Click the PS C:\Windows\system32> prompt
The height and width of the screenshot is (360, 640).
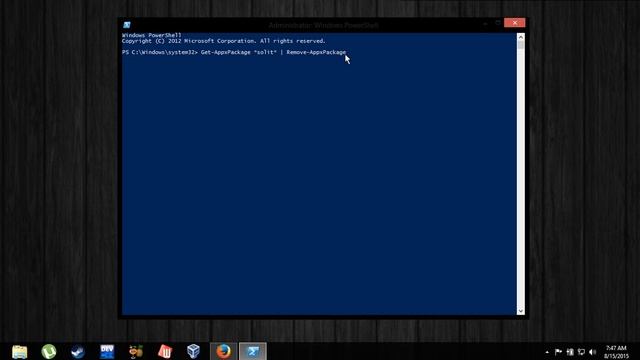click(x=160, y=52)
